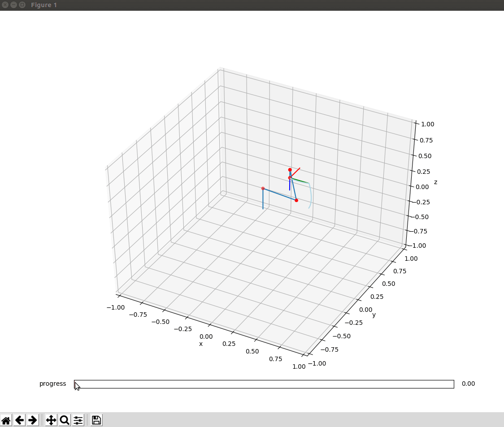Click the progress slider label text
Viewport: 504px width, 427px height.
(x=52, y=384)
